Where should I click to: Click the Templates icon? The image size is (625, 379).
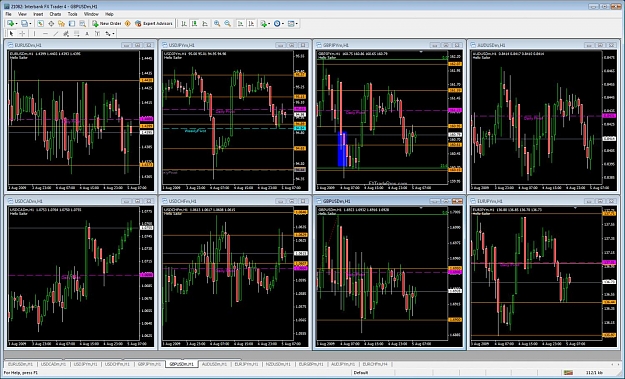[291, 24]
